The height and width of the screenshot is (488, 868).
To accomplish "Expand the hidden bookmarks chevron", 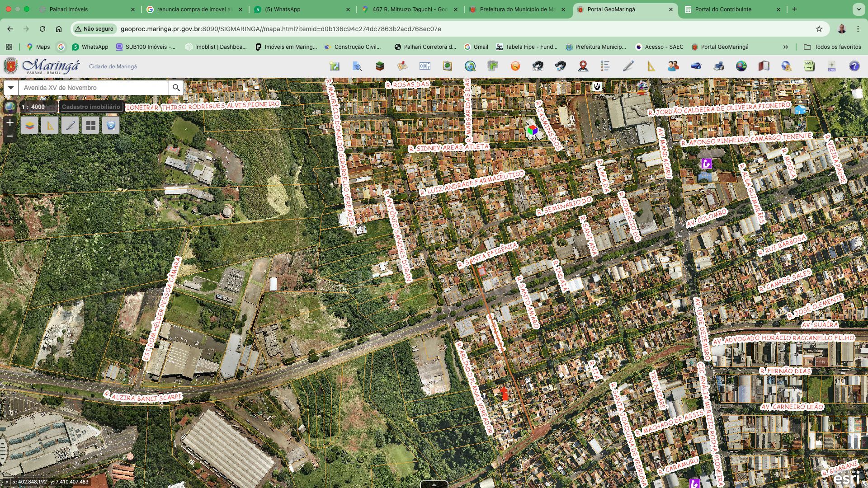I will click(x=785, y=47).
